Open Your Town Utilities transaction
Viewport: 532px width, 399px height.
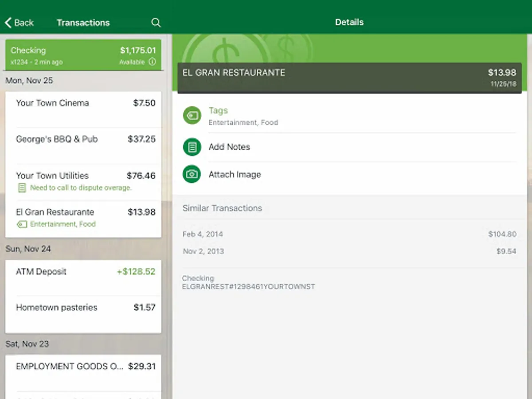[x=83, y=182]
